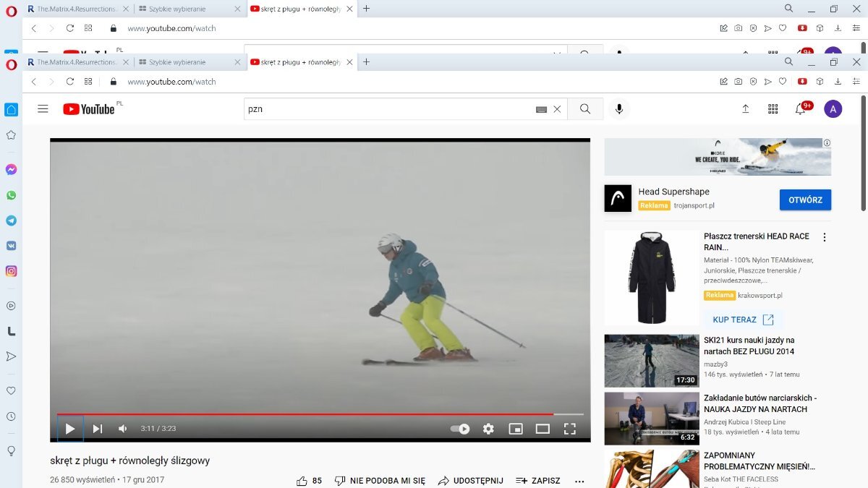Mute the video volume
868x488 pixels.
coord(123,429)
